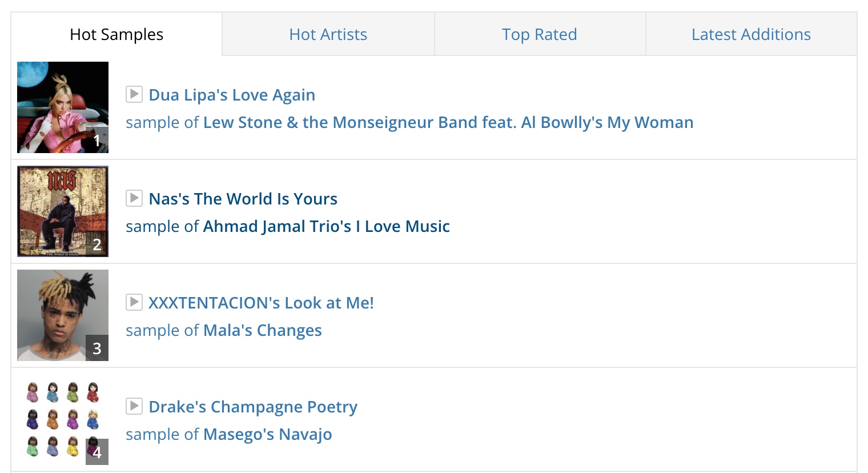Play Nas's The World Is Yours sample
Viewport: 868px width, 473px height.
tap(134, 198)
